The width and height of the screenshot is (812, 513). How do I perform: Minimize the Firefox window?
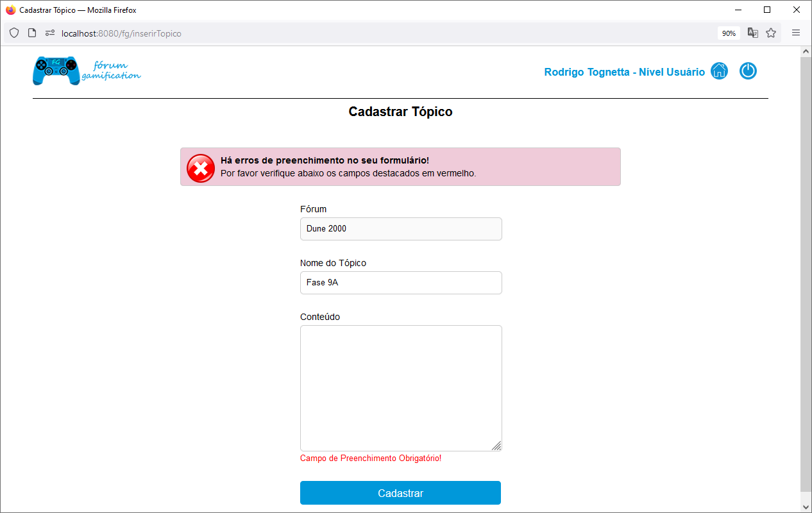(x=738, y=10)
